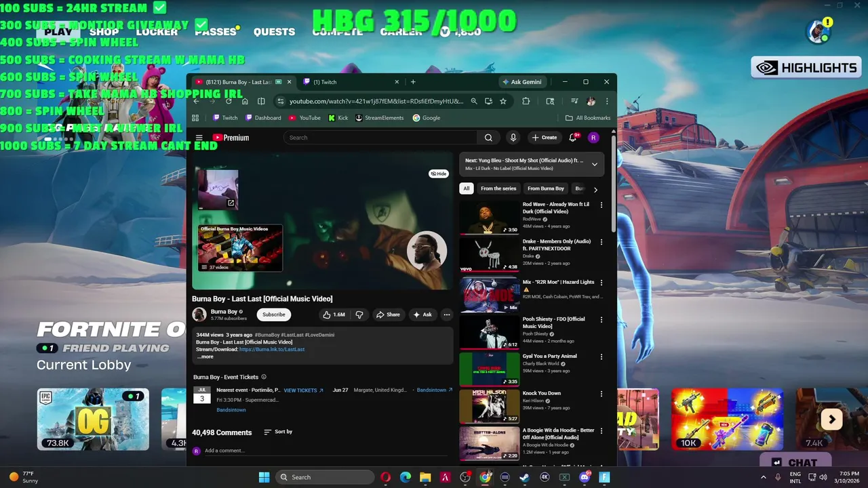This screenshot has width=868, height=488.
Task: Open YouTube notifications bell
Action: pos(574,138)
